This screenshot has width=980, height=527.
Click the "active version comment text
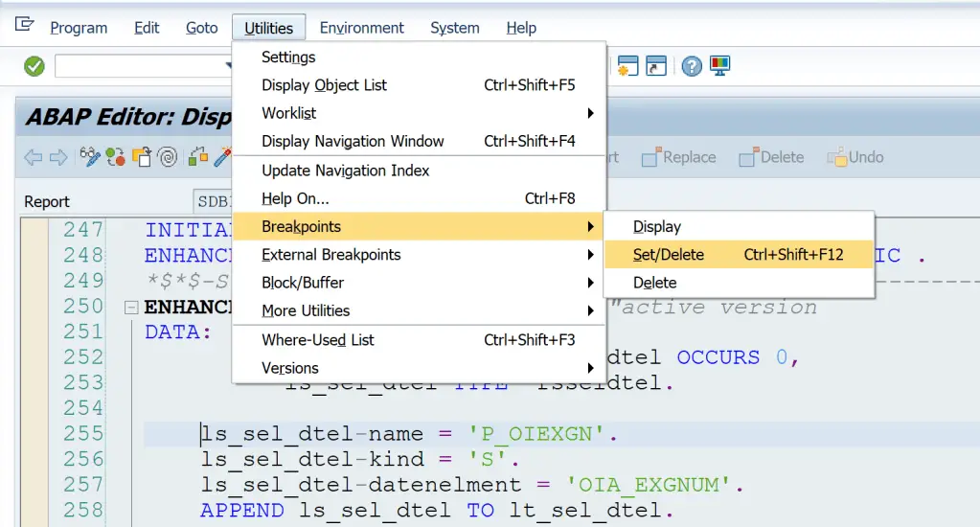click(713, 307)
